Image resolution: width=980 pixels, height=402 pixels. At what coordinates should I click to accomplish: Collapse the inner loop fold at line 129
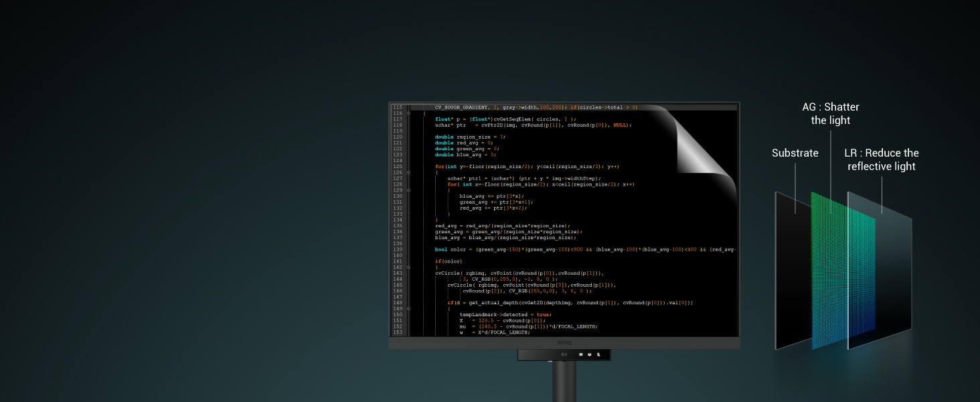pos(408,190)
